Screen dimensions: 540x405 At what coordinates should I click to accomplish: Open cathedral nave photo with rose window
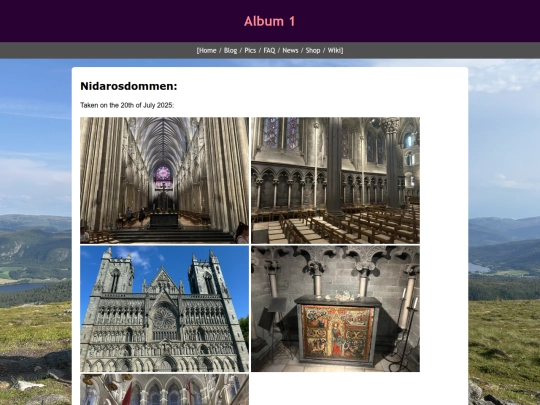[x=165, y=180]
